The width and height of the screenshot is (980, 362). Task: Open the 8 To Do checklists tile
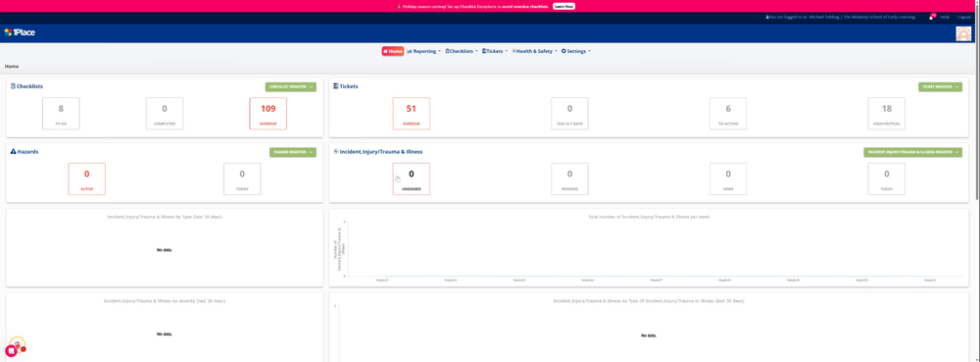[61, 113]
